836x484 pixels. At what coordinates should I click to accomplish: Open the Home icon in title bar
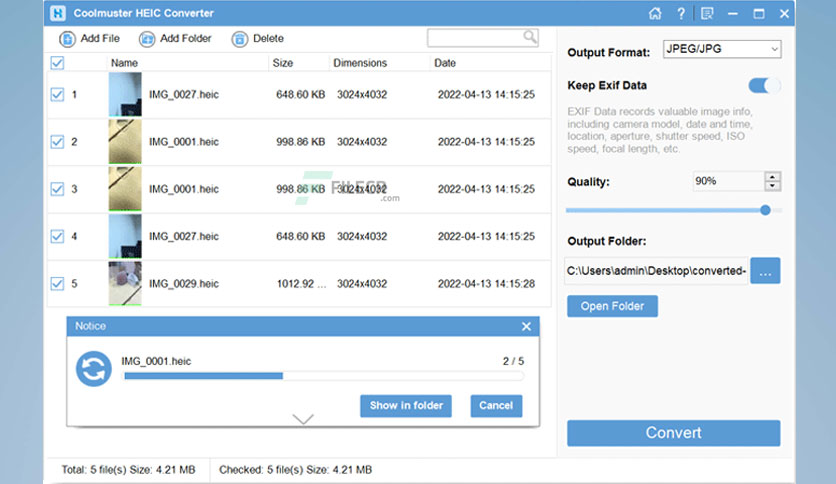tap(655, 13)
